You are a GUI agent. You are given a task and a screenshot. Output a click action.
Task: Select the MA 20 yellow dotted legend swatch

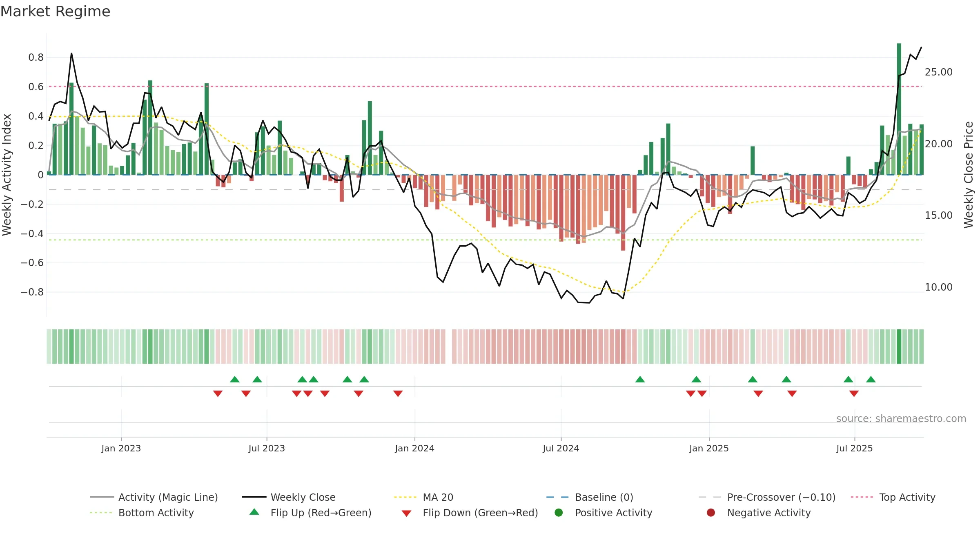(x=405, y=497)
